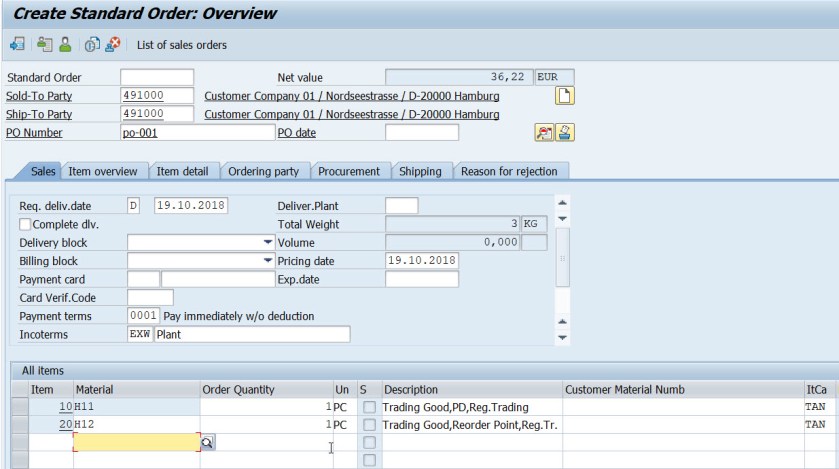Click the magnifier display header details icon
This screenshot has width=839, height=469.
[x=544, y=132]
